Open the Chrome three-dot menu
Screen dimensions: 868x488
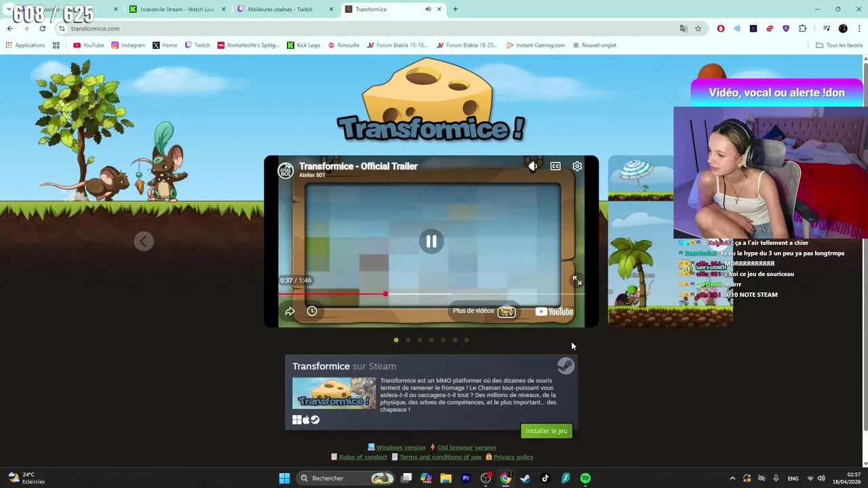pyautogui.click(x=859, y=28)
